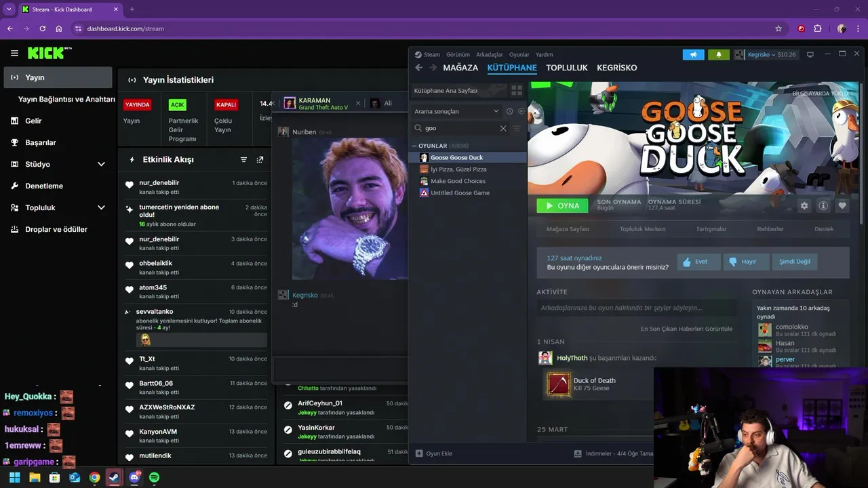This screenshot has height=488, width=868.
Task: Switch to TOPLULUK tab in Steam
Action: coord(567,68)
